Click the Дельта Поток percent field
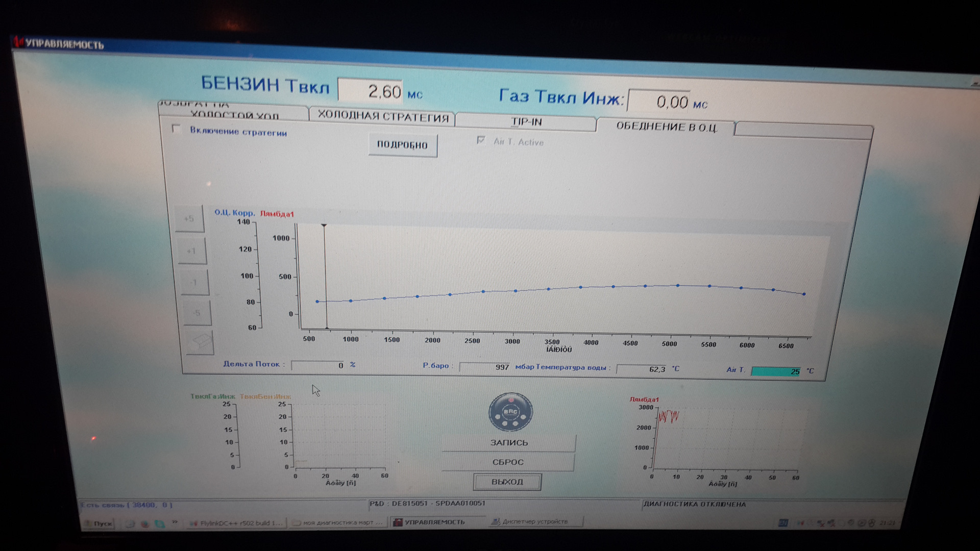Viewport: 980px width, 551px height. pos(318,365)
